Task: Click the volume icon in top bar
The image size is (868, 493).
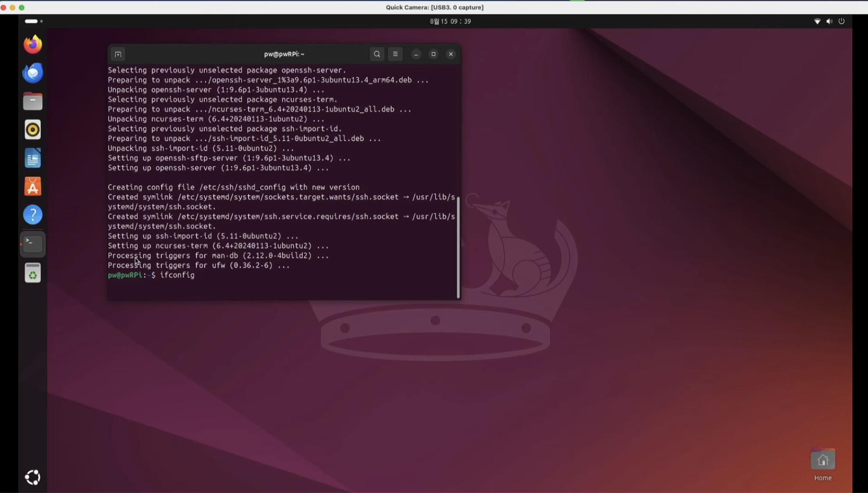Action: point(829,21)
